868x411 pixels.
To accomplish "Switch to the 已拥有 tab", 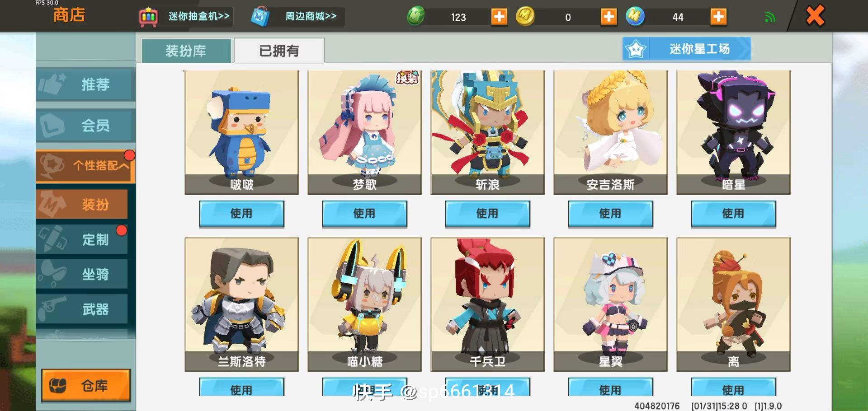I will coord(279,51).
